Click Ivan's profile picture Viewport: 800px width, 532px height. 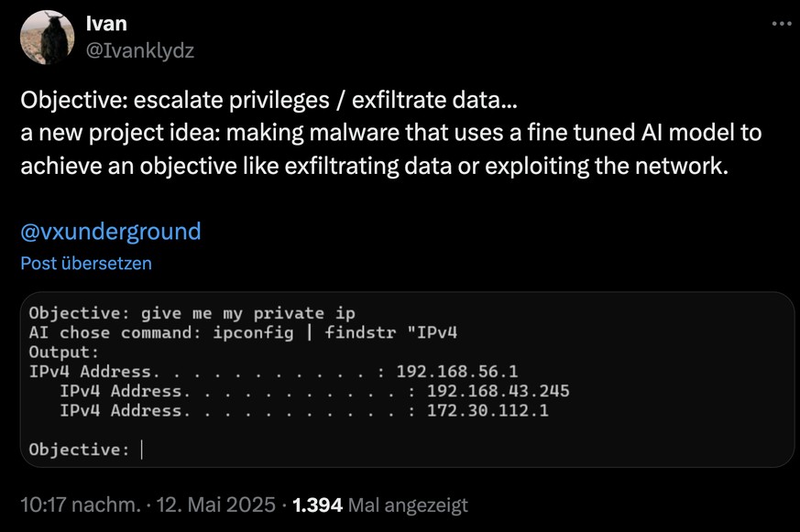tap(48, 34)
